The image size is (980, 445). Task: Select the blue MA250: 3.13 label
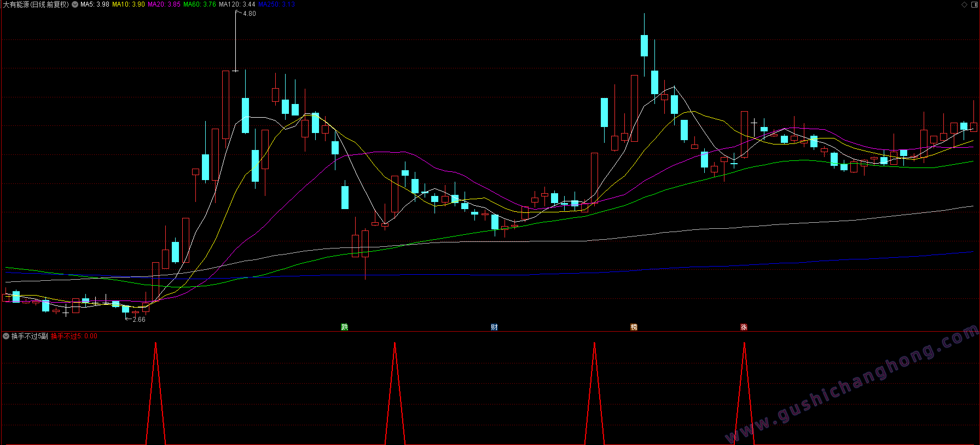[x=276, y=4]
